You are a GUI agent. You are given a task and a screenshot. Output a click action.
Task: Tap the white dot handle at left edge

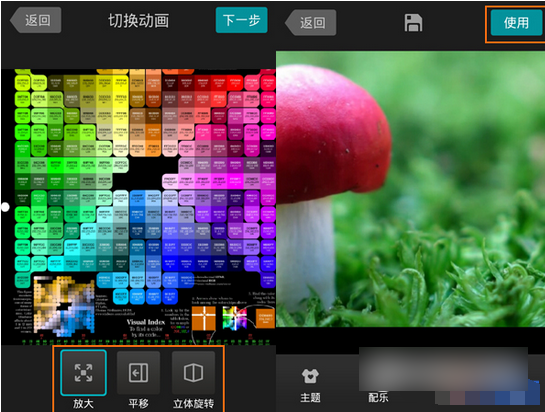[5, 207]
